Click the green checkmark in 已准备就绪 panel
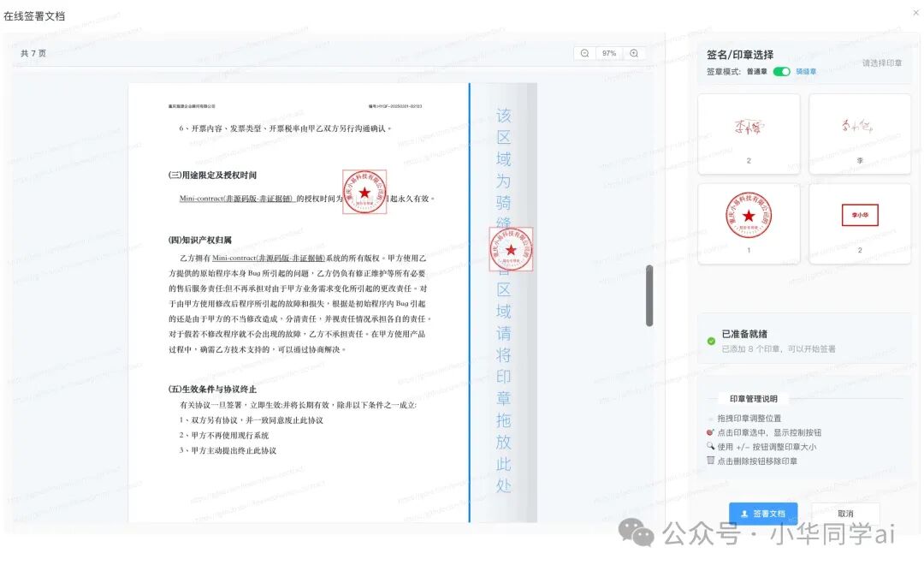The height and width of the screenshot is (571, 924). click(710, 340)
